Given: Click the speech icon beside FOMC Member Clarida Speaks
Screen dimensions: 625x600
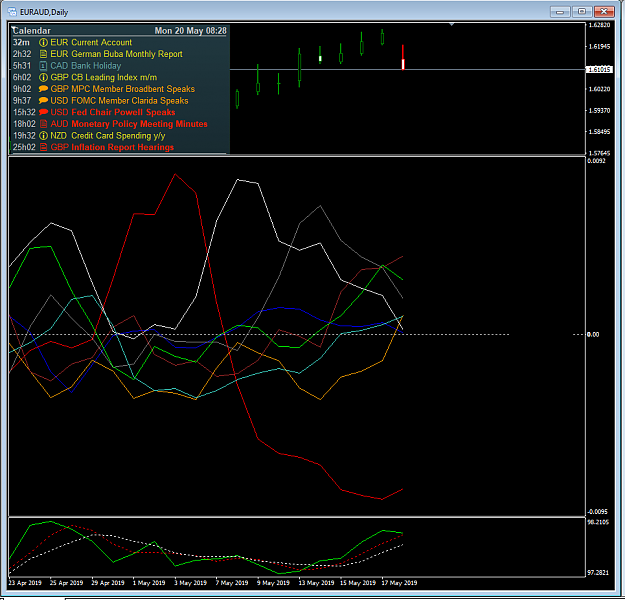Looking at the screenshot, I should point(43,100).
